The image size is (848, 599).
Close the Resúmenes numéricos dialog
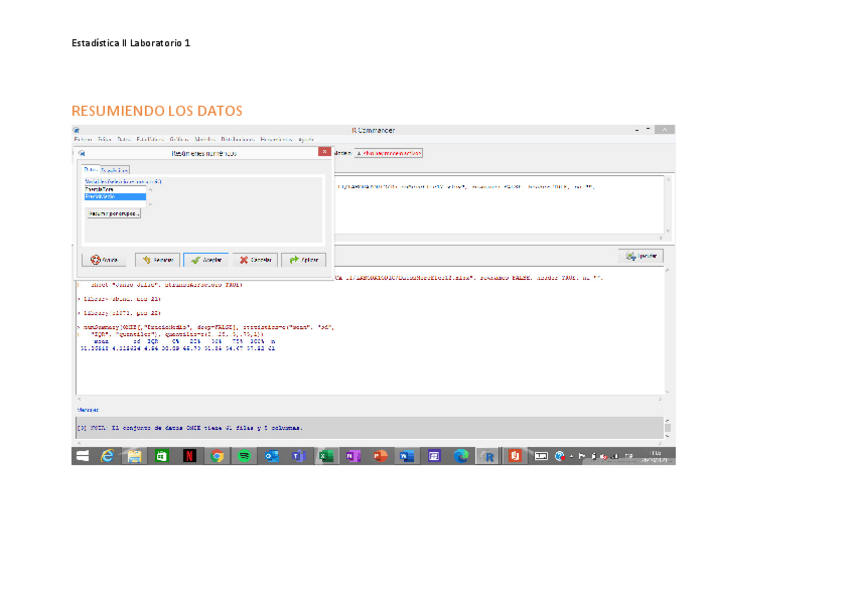coord(324,152)
